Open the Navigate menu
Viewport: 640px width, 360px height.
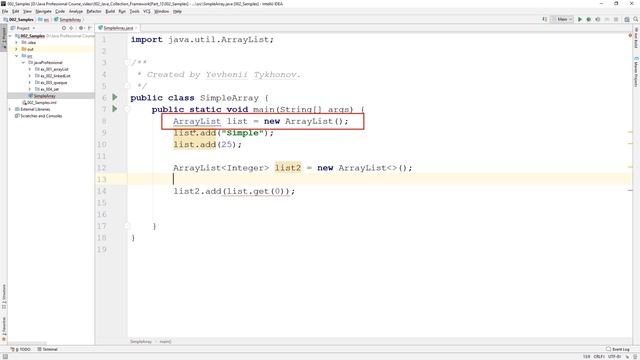tap(43, 11)
